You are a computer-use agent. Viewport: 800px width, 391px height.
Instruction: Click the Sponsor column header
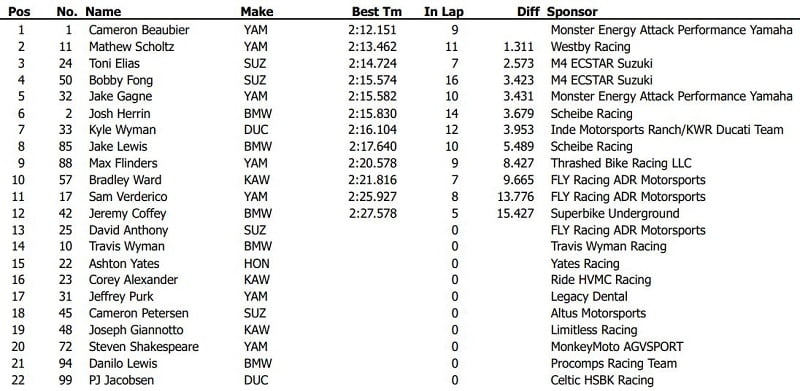click(572, 12)
